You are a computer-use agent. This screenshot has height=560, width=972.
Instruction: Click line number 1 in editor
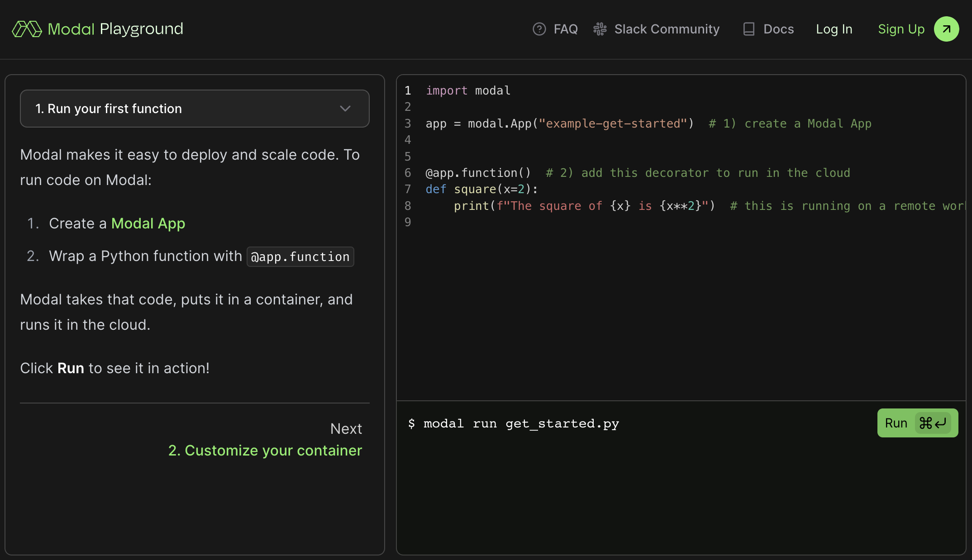408,90
